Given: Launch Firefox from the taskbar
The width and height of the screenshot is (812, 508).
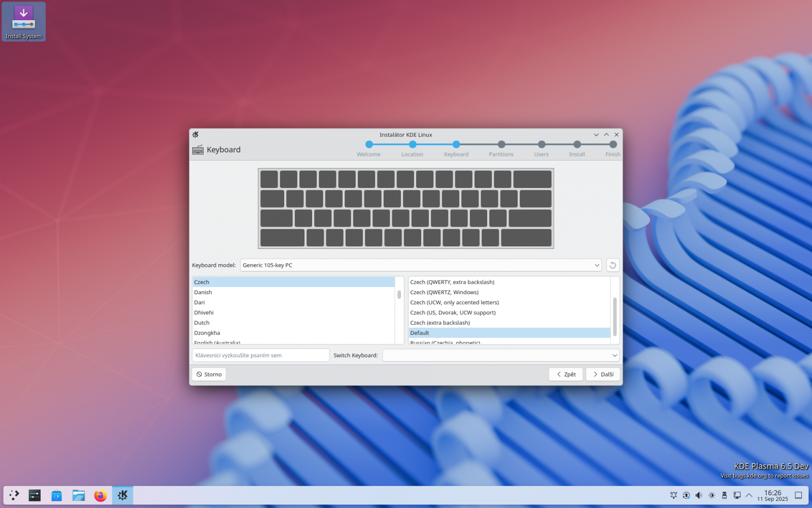Looking at the screenshot, I should coord(100,495).
